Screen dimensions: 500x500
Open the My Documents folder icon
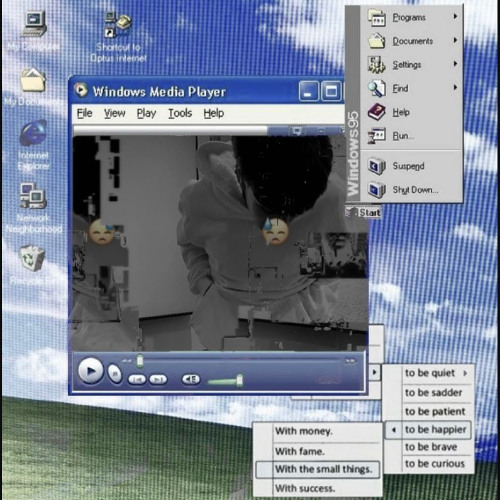pyautogui.click(x=33, y=80)
